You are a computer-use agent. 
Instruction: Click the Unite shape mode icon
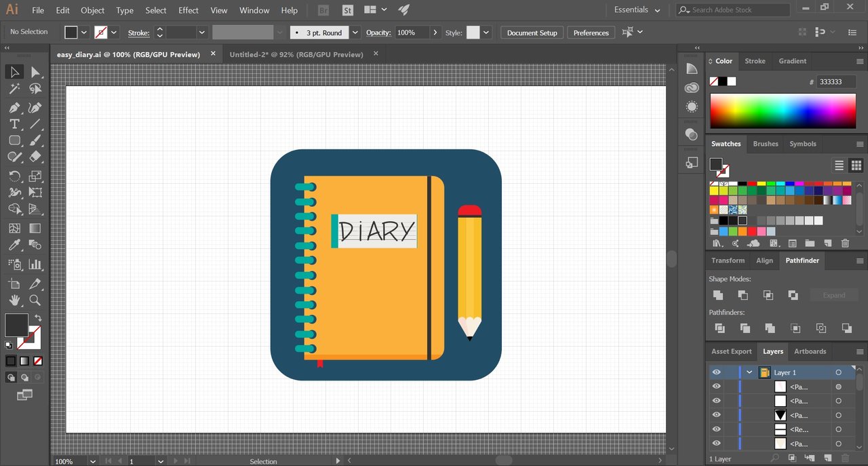coord(718,295)
